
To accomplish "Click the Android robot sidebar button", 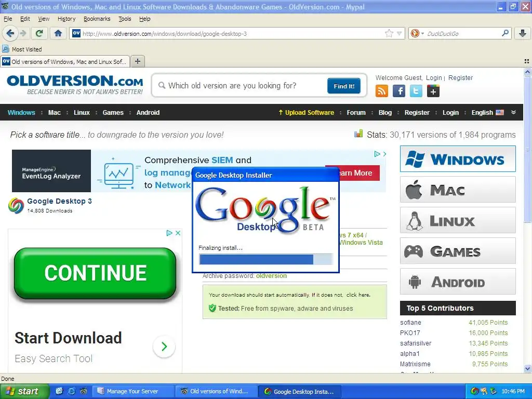I will tap(458, 282).
